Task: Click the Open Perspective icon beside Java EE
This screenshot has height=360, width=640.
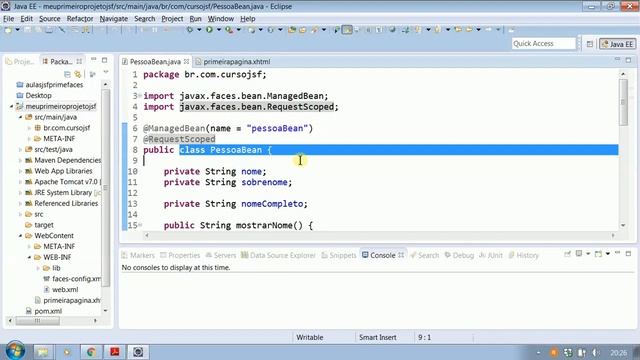Action: pos(590,44)
